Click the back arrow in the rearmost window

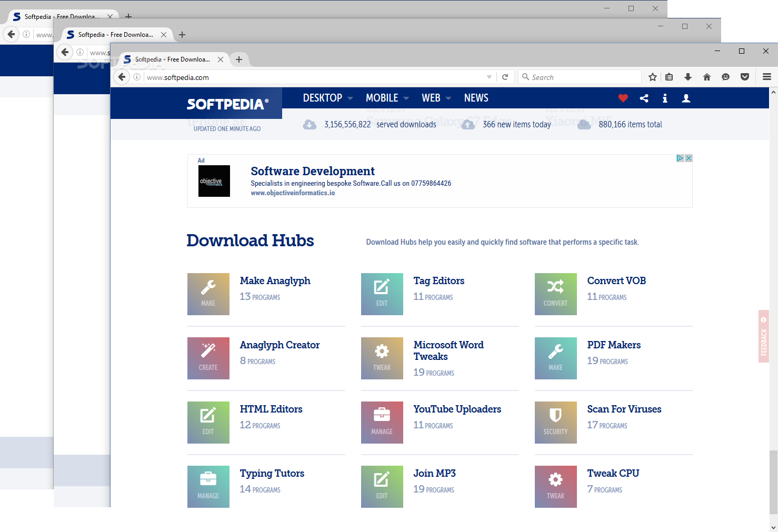click(x=12, y=34)
